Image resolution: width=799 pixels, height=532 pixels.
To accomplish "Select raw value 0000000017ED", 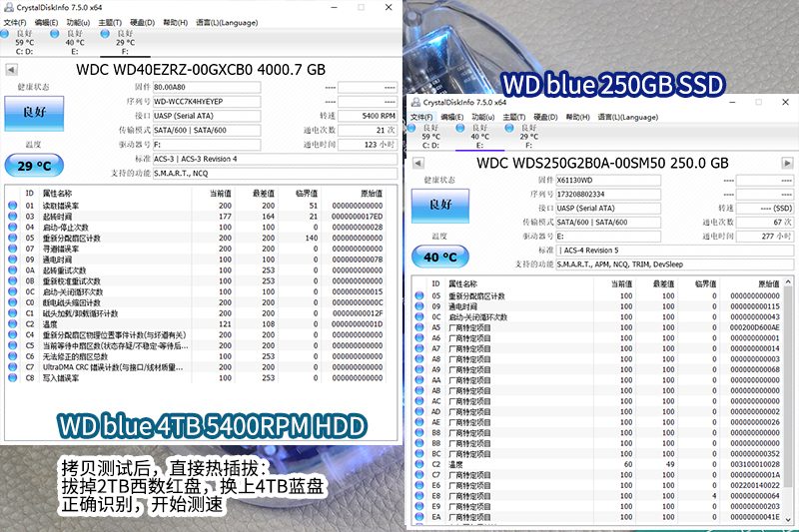I will pyautogui.click(x=357, y=217).
